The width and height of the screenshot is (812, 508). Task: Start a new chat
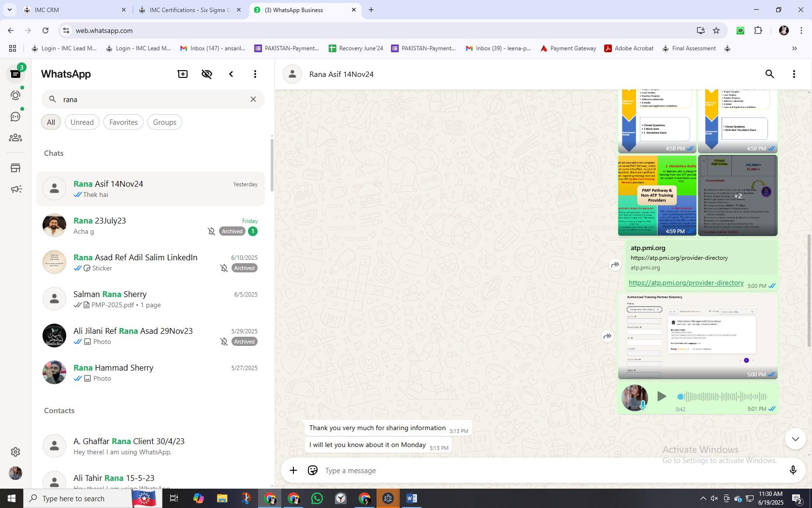click(x=183, y=74)
